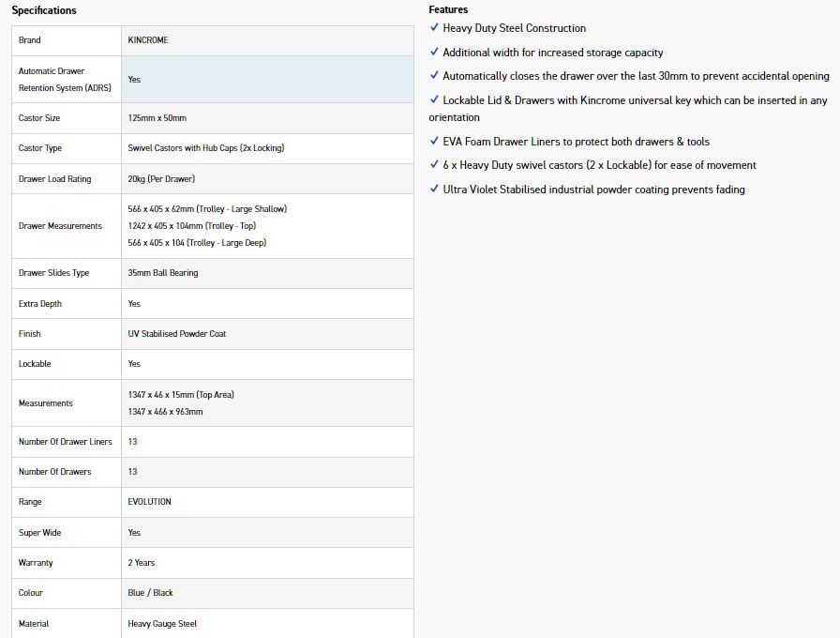Select the Brand row label
840x638 pixels.
pos(29,40)
